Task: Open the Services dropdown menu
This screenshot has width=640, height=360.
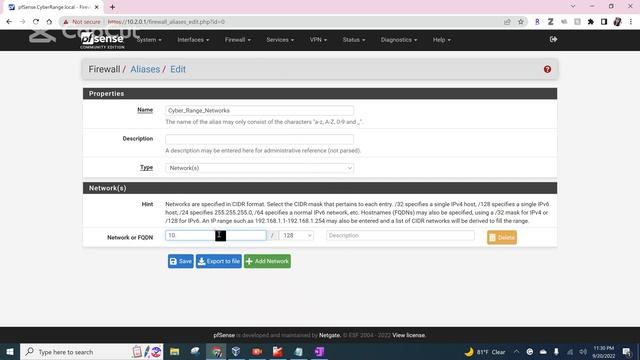Action: pyautogui.click(x=280, y=40)
